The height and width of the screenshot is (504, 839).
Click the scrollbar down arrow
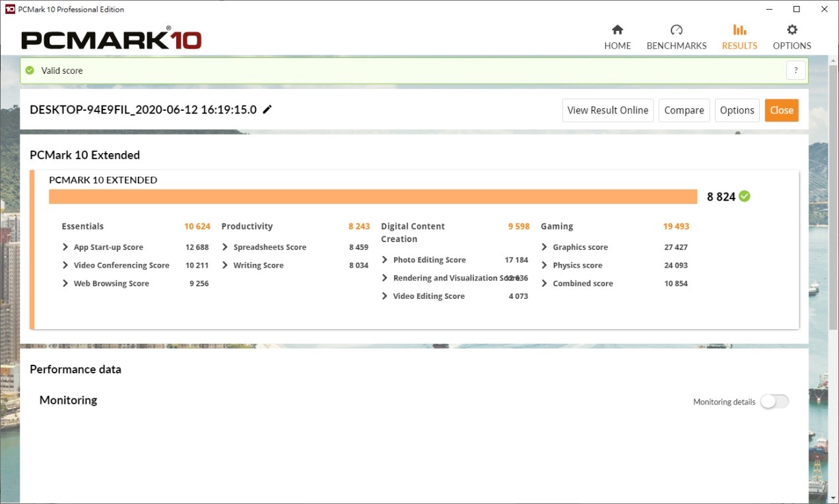click(x=833, y=499)
